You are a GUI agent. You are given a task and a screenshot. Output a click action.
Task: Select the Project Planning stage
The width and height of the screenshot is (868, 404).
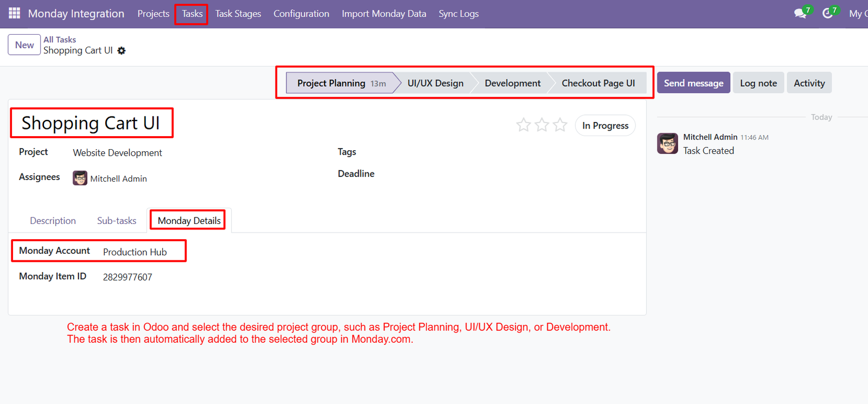342,83
